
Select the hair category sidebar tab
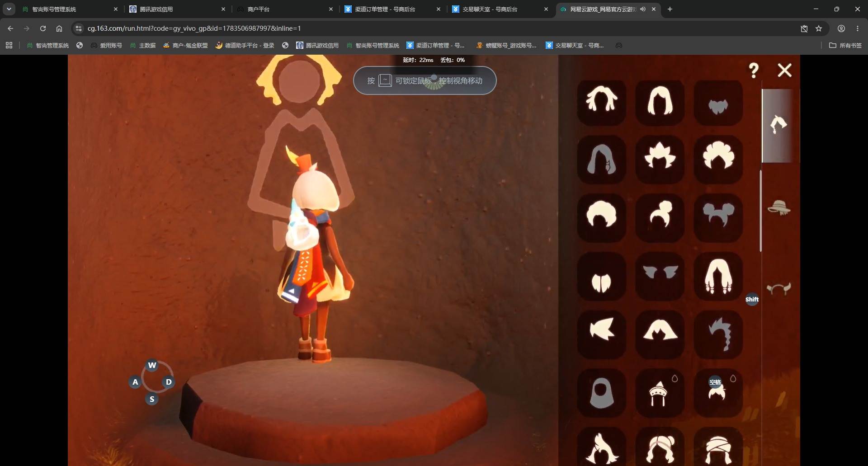tap(778, 125)
